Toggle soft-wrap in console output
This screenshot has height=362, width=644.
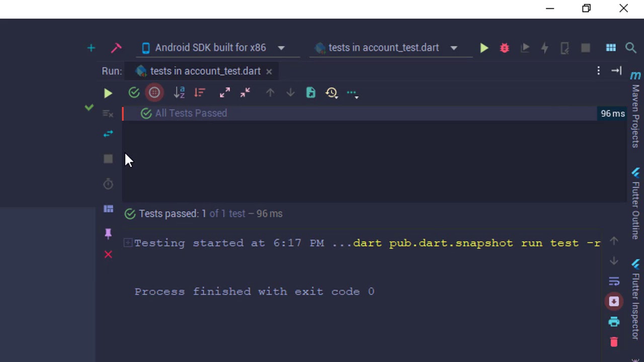pos(614,281)
